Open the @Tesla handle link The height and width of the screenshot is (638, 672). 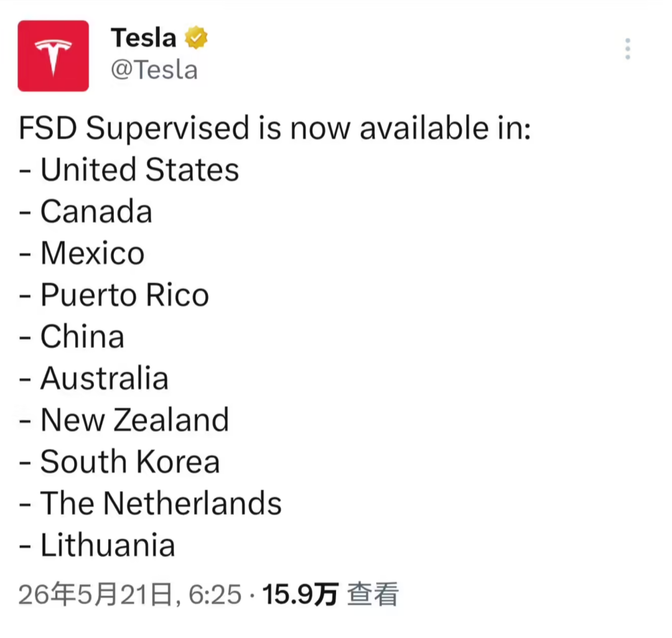[154, 70]
